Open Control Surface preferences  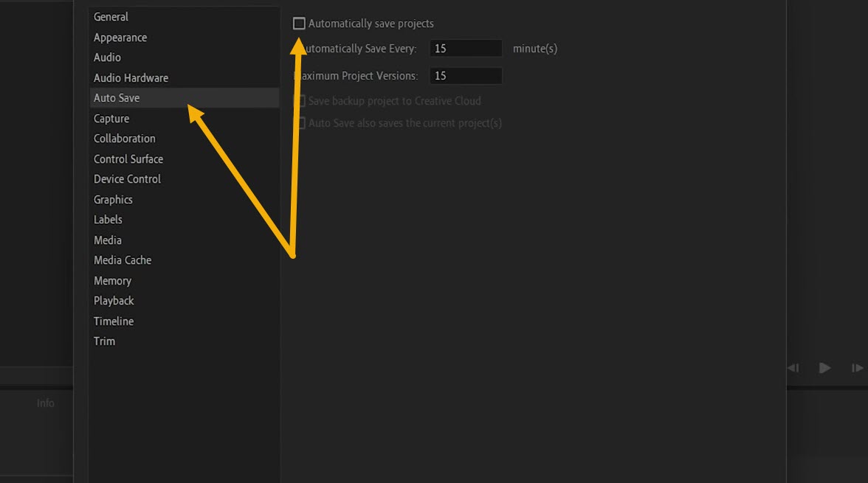click(x=128, y=159)
